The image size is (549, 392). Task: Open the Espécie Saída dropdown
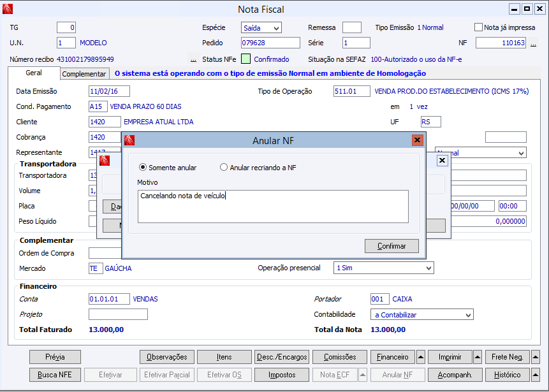pyautogui.click(x=261, y=27)
